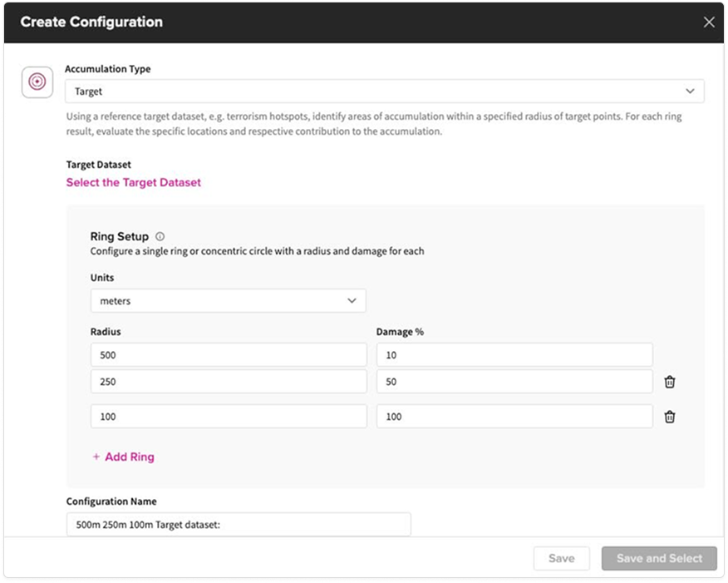
Task: Click the Add Ring link
Action: [x=129, y=457]
